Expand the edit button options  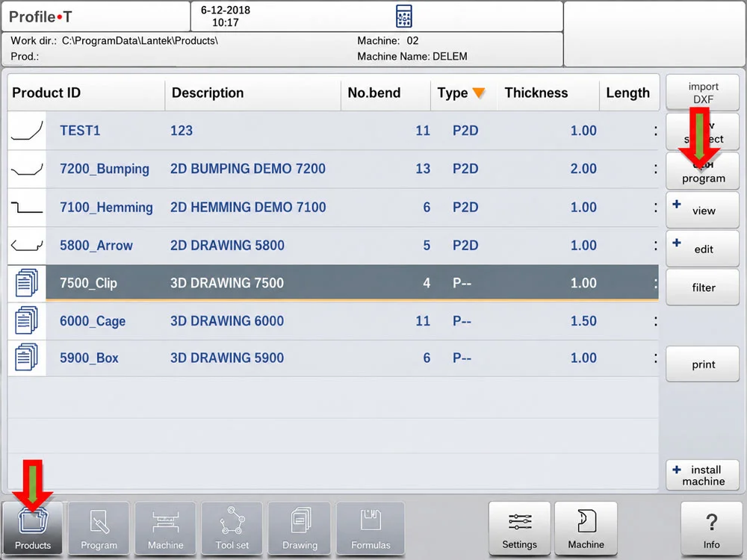(x=677, y=243)
